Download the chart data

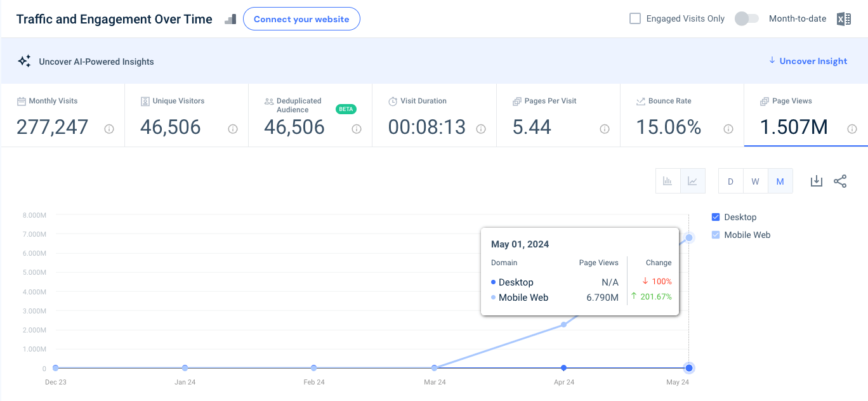[816, 181]
